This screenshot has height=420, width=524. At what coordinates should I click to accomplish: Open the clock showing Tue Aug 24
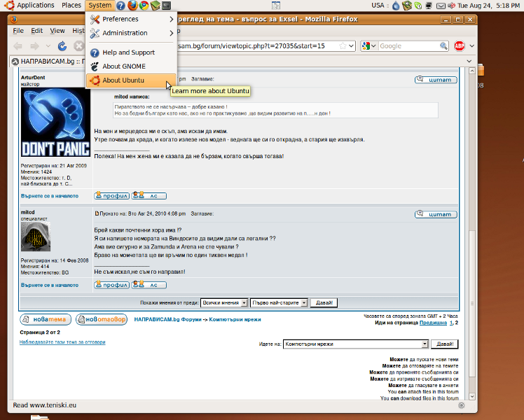pos(488,6)
